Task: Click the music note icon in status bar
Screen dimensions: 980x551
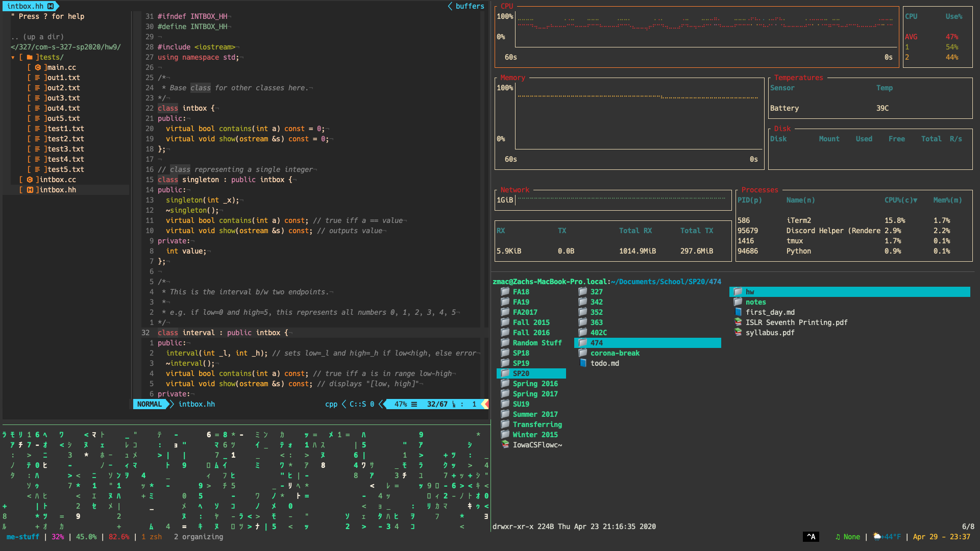Action: pyautogui.click(x=838, y=537)
